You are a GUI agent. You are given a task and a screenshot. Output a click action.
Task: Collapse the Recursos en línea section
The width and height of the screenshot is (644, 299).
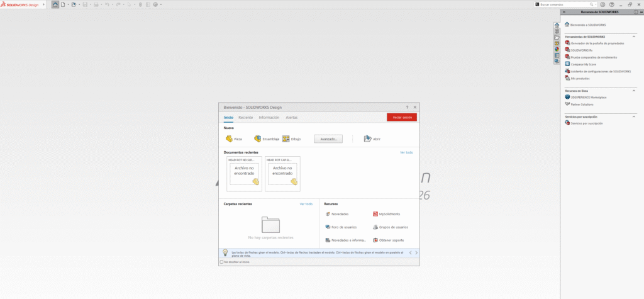click(634, 91)
